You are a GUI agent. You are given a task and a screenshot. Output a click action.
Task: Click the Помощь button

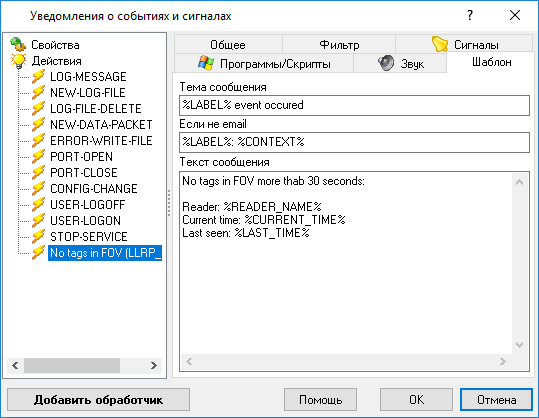tap(320, 400)
